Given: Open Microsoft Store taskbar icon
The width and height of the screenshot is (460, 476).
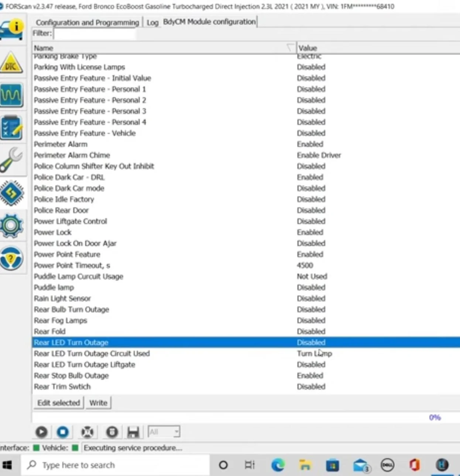Looking at the screenshot, I should 333,465.
